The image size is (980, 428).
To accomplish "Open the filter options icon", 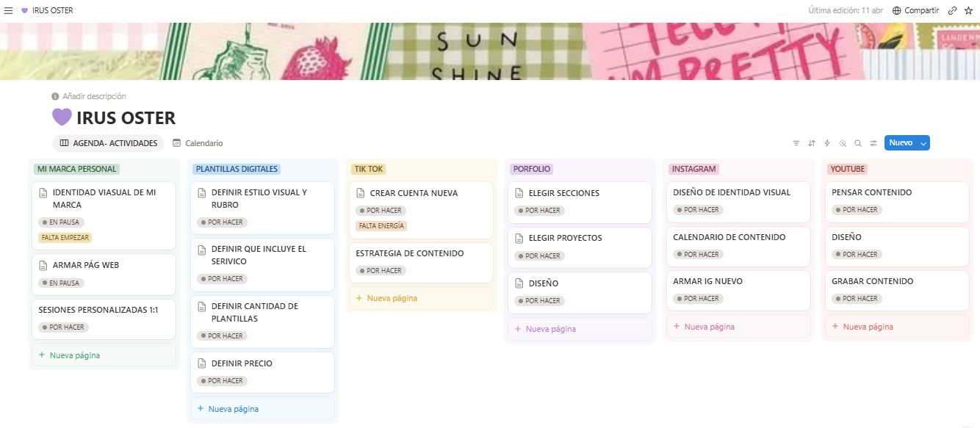I will [796, 143].
